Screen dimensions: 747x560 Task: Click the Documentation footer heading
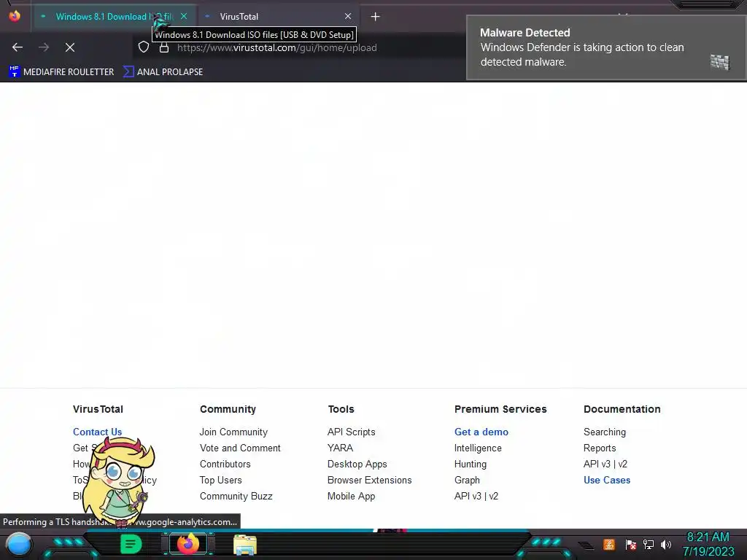(622, 409)
